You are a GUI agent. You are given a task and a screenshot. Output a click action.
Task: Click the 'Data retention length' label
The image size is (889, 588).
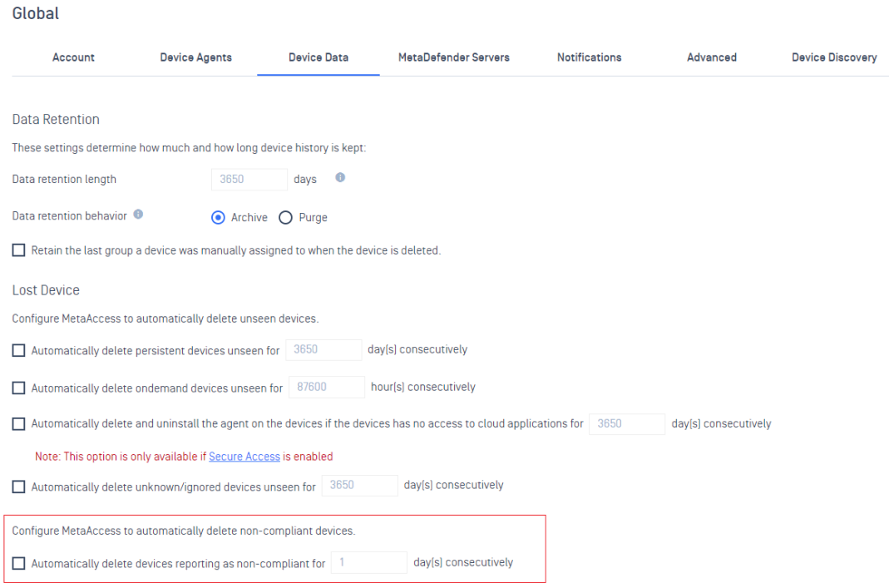[x=64, y=179]
